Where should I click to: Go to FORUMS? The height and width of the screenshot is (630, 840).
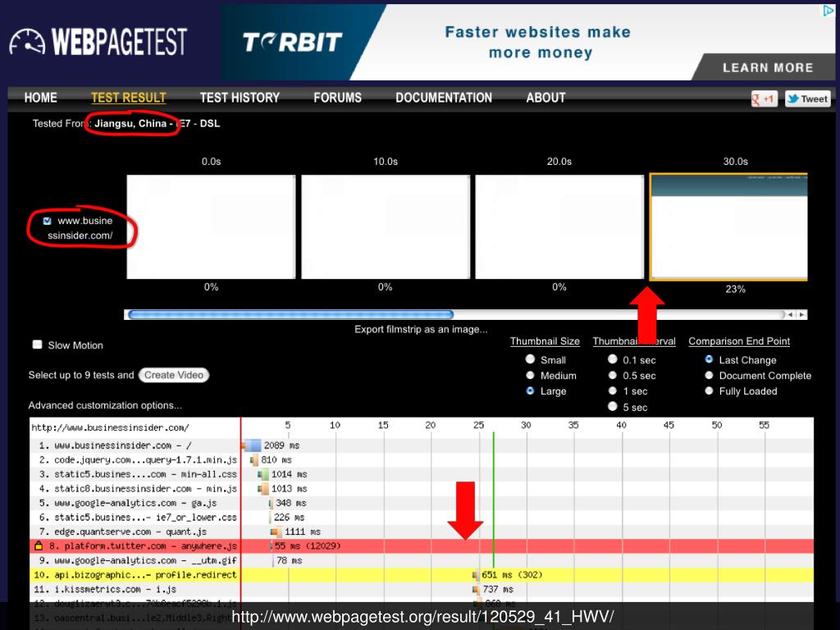(x=337, y=98)
